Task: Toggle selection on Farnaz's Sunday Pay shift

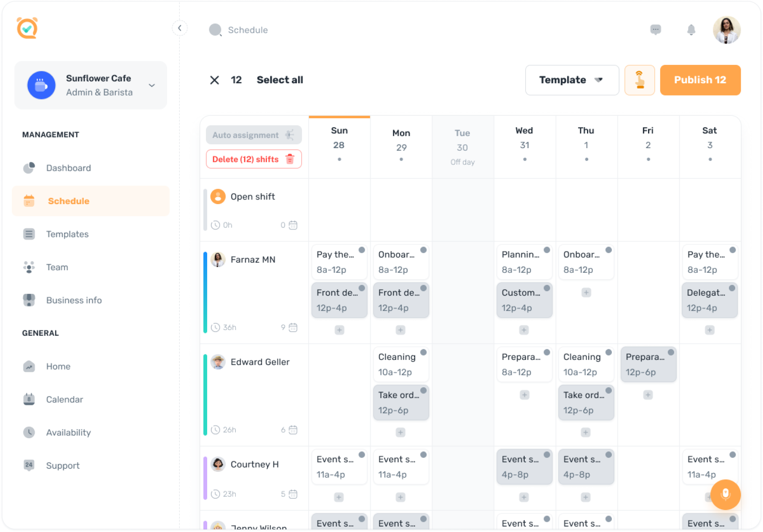Action: click(362, 250)
